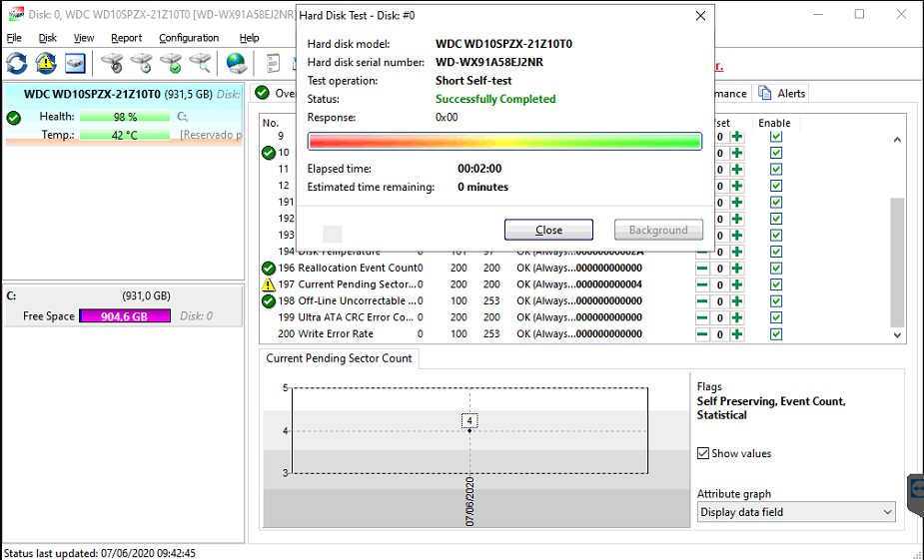Toggle Enable checkbox for Ultra ATA CRC Error
Screen dimensions: 924x560
point(776,318)
